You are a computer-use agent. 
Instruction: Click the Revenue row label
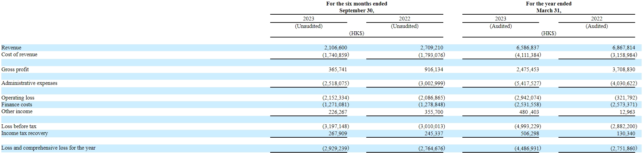click(11, 48)
